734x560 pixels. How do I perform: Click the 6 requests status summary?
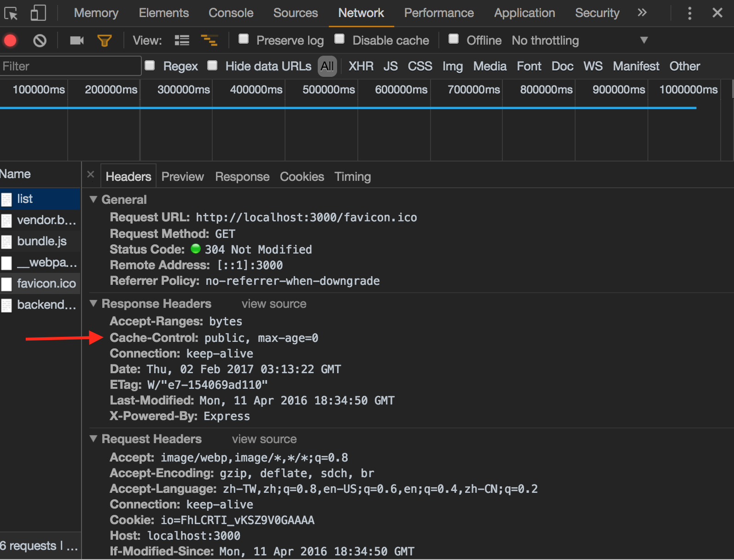39,546
